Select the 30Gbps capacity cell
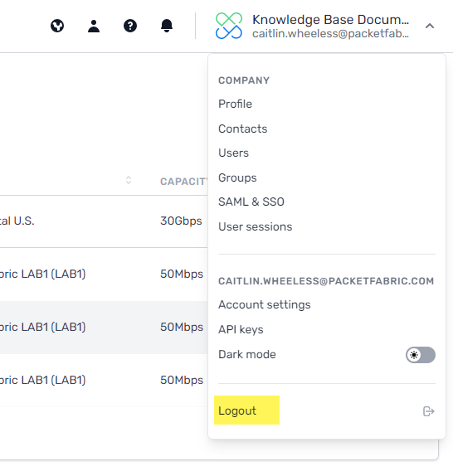Viewport: 453px width, 476px height. point(181,221)
